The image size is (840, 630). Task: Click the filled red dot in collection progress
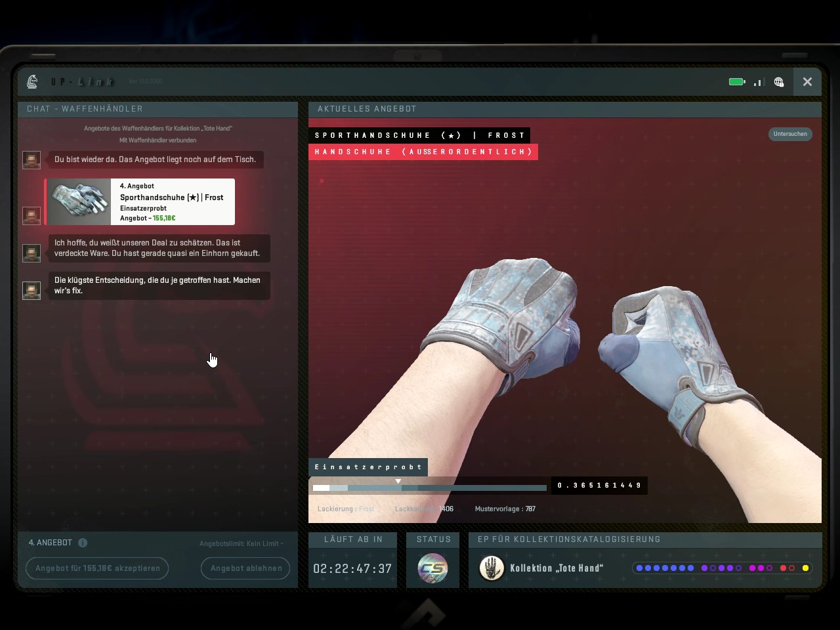coord(783,568)
